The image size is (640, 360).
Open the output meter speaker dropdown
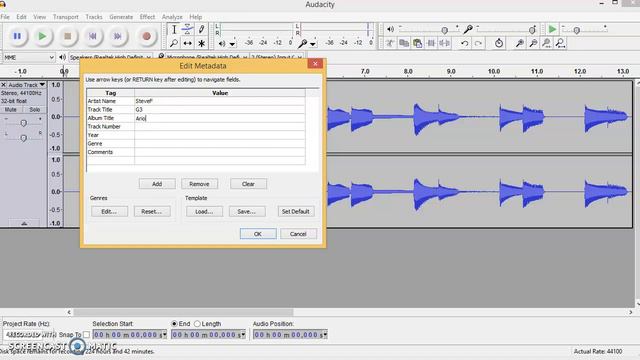pyautogui.click(x=232, y=43)
